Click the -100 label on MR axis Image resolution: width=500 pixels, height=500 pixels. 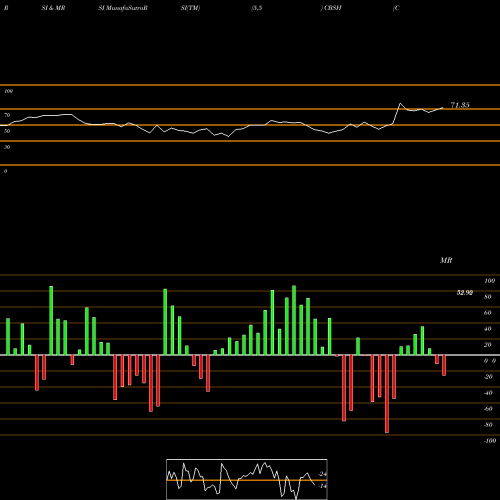490,441
